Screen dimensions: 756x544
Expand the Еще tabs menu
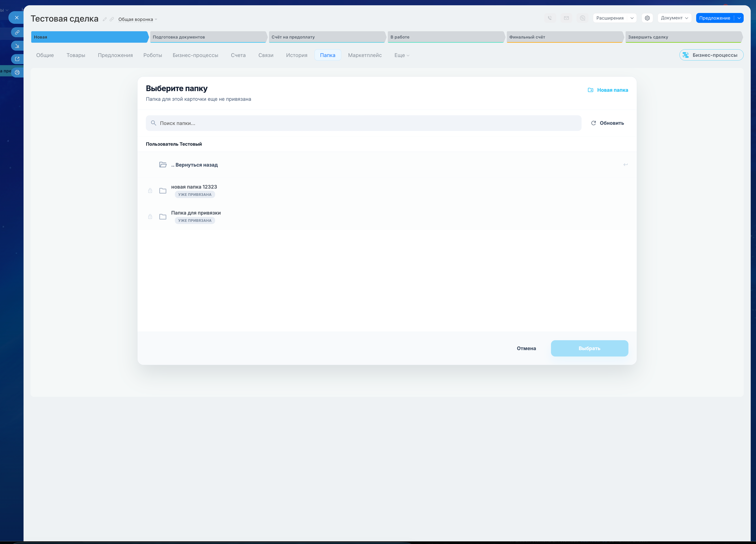pyautogui.click(x=401, y=55)
